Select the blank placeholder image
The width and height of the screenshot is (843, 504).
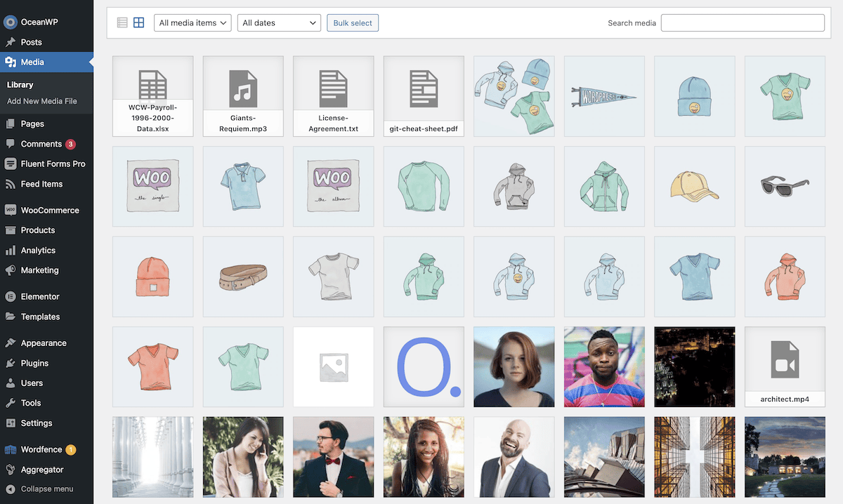(x=334, y=366)
